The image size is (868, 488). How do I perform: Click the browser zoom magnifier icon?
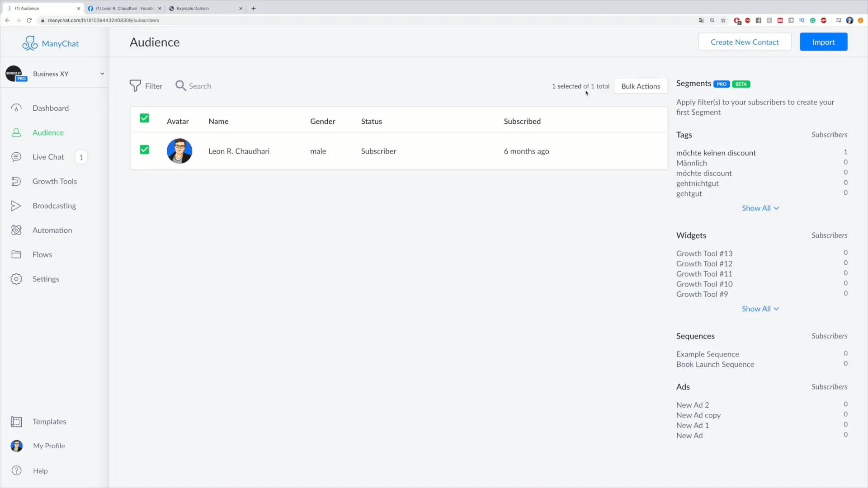pyautogui.click(x=712, y=20)
